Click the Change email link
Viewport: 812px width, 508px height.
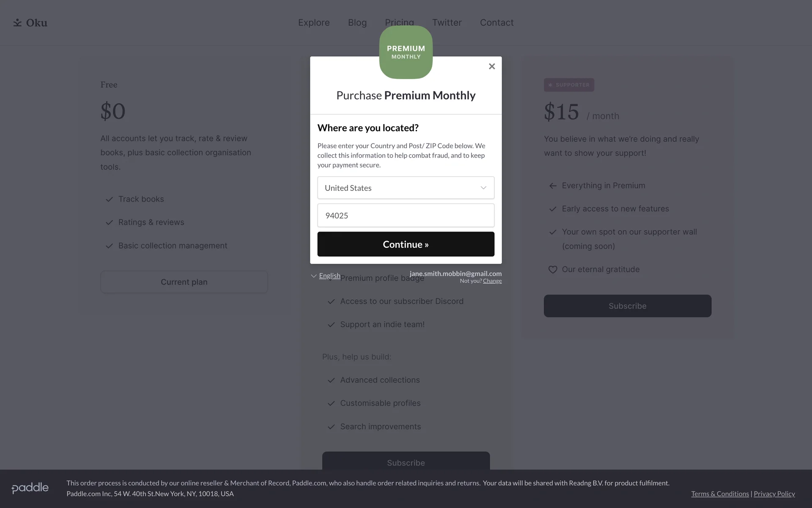492,281
